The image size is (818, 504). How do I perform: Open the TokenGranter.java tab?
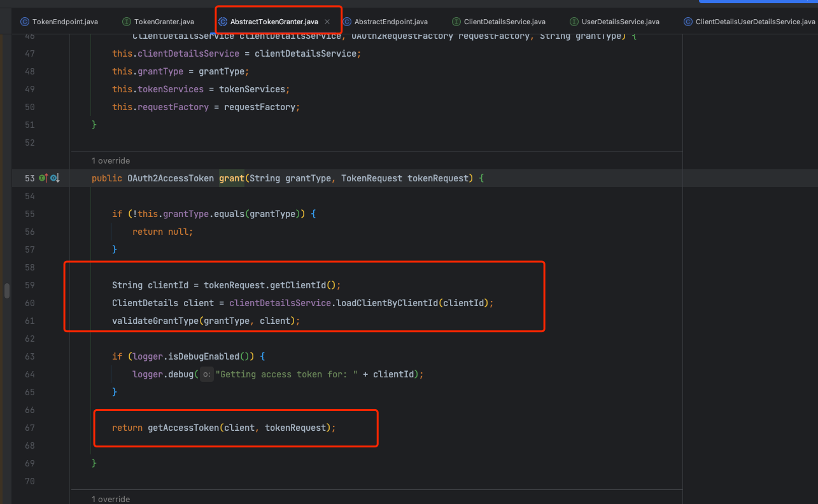pos(164,22)
